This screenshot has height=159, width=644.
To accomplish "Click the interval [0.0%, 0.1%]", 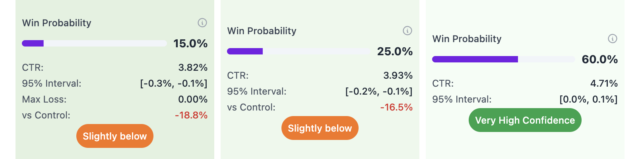I will 589,99.
